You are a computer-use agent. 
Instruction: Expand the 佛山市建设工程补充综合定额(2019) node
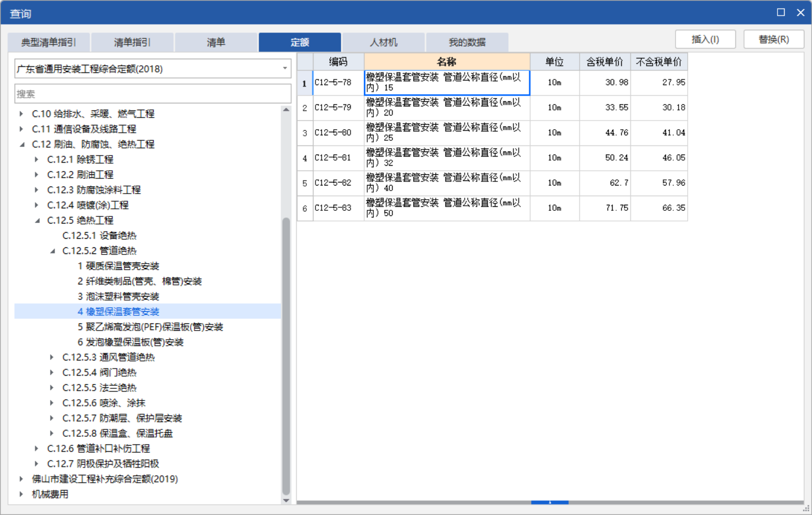click(21, 479)
